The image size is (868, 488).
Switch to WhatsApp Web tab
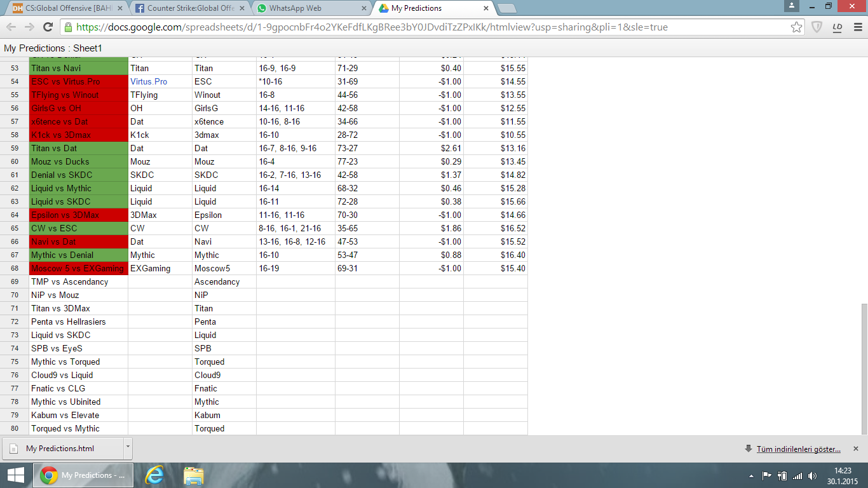[x=310, y=8]
